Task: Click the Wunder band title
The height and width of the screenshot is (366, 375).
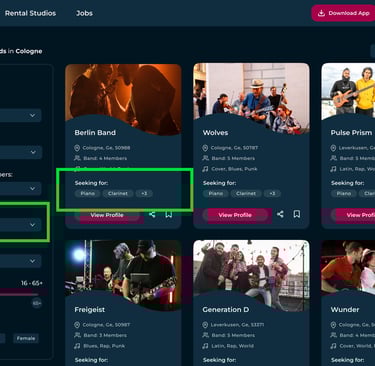Action: coord(345,310)
